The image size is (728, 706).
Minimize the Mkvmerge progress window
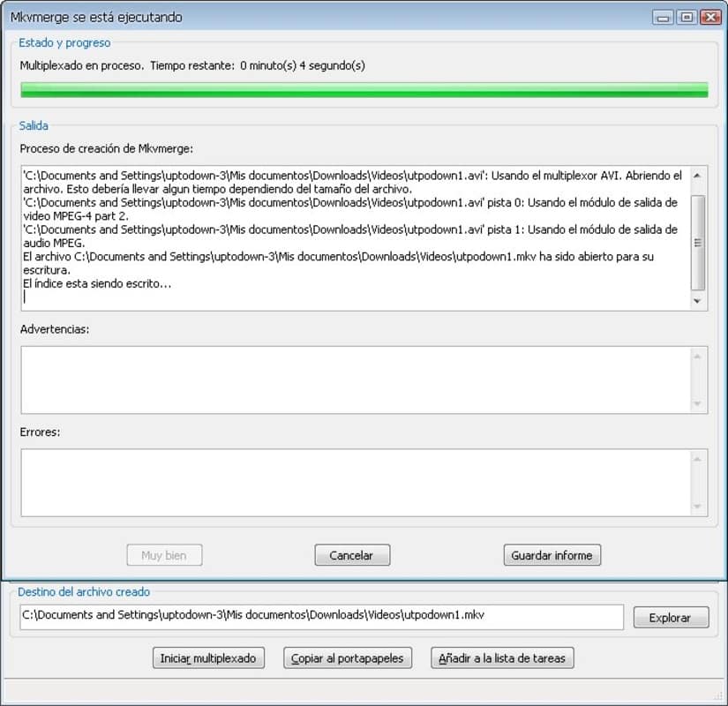pos(662,17)
